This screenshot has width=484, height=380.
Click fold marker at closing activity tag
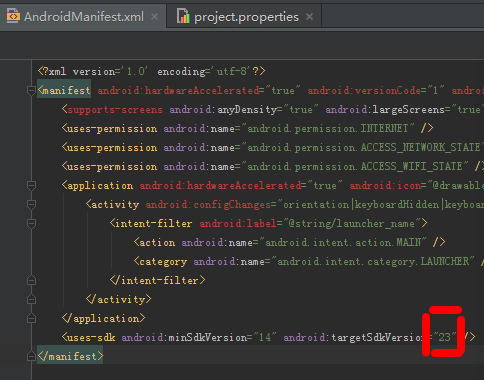pos(31,299)
